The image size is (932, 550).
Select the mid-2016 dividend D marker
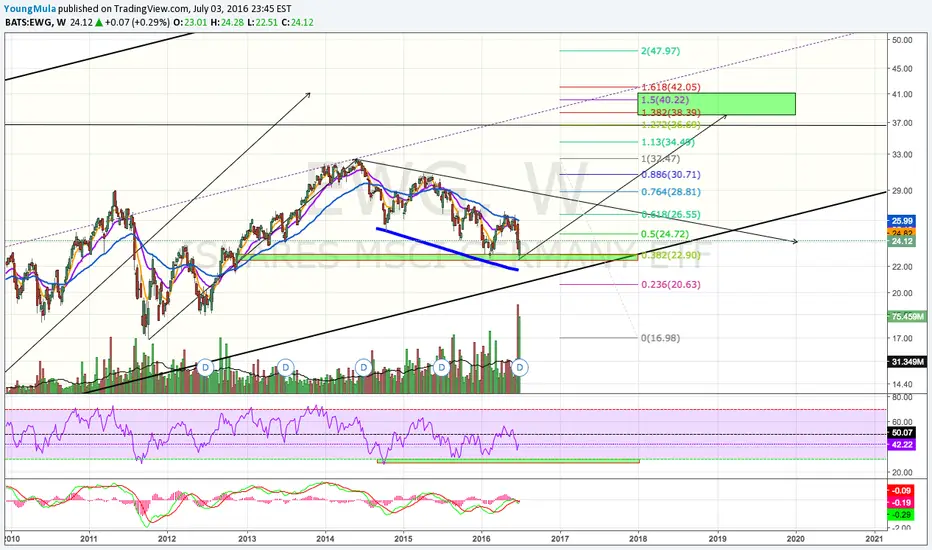(519, 367)
